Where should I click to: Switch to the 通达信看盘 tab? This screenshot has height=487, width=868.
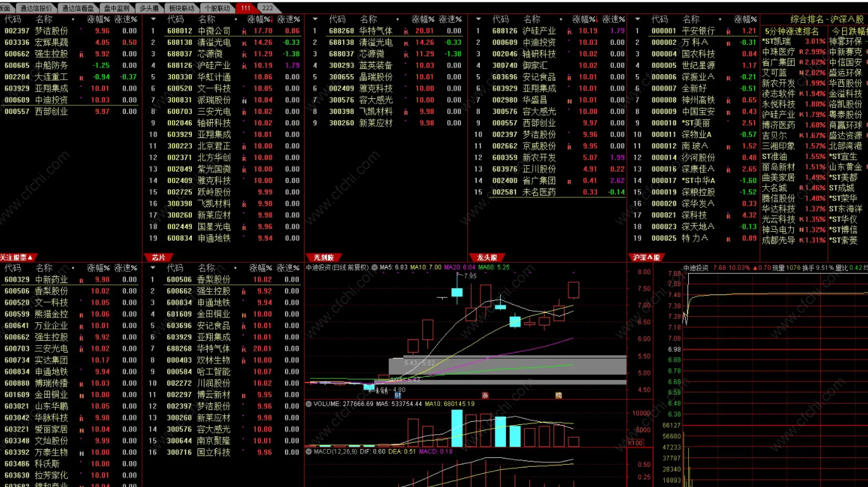(79, 8)
